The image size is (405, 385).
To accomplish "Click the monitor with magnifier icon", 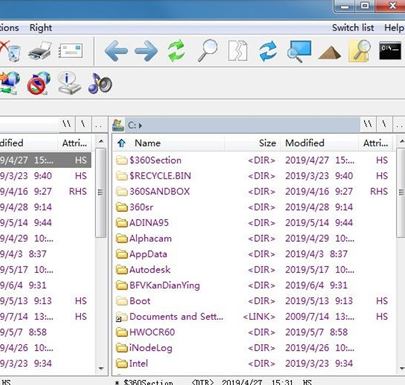I will click(299, 51).
